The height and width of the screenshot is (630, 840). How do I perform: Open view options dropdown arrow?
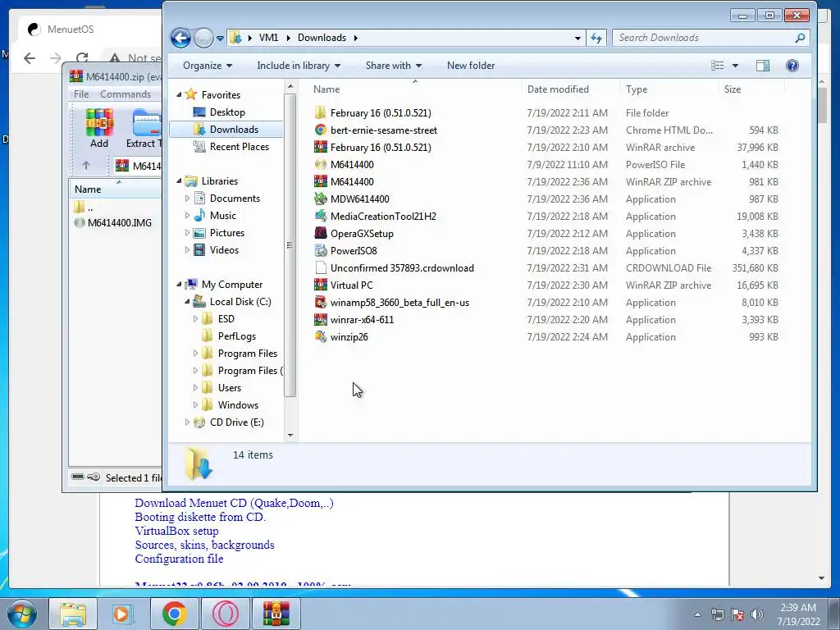736,66
